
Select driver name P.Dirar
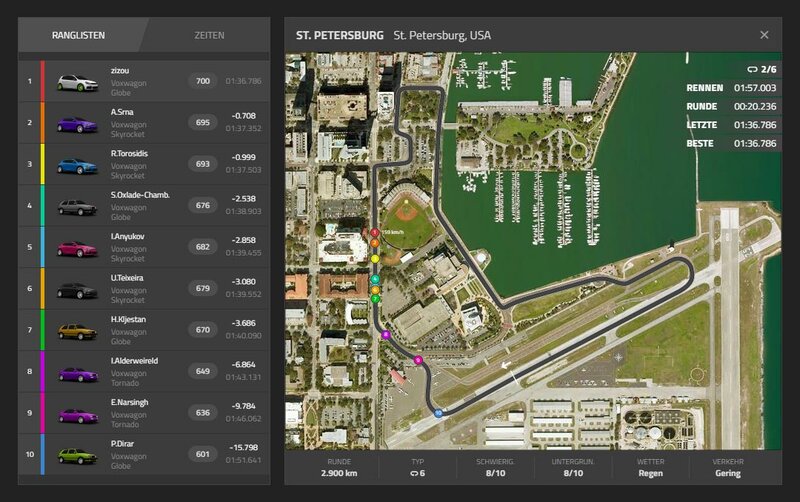[x=122, y=444]
